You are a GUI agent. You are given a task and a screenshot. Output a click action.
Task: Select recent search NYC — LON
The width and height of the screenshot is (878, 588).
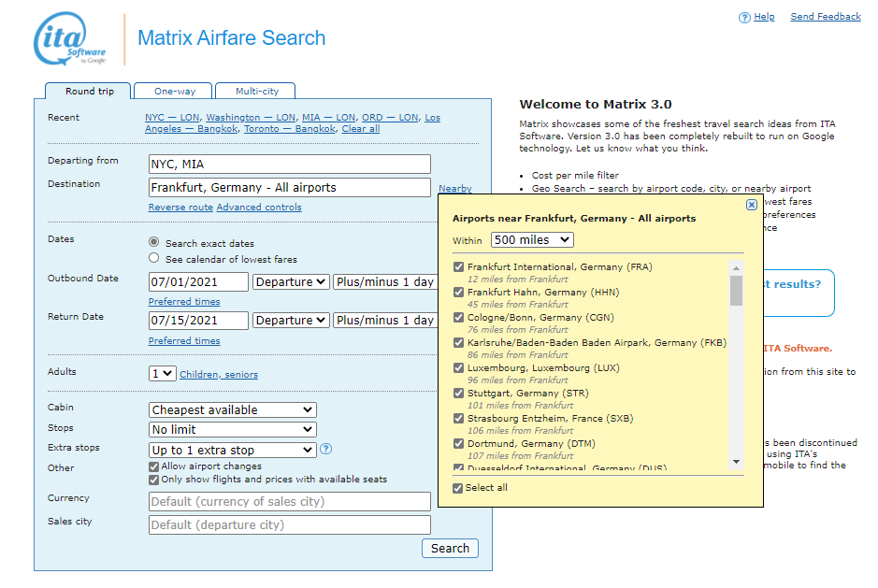[x=172, y=118]
